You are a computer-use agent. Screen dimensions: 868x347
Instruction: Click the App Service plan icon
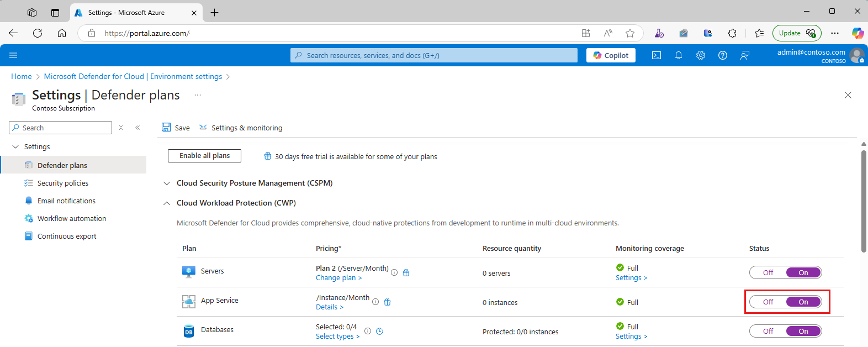click(189, 301)
